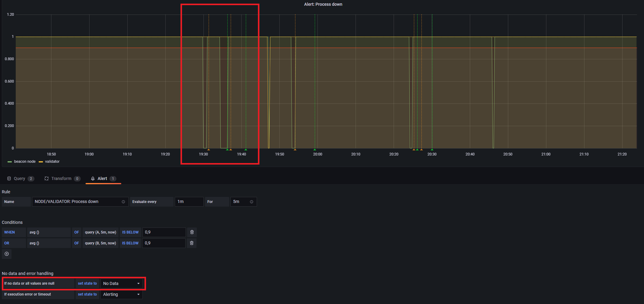Image resolution: width=644 pixels, height=304 pixels.
Task: Click the rule Name input field
Action: pyautogui.click(x=80, y=202)
